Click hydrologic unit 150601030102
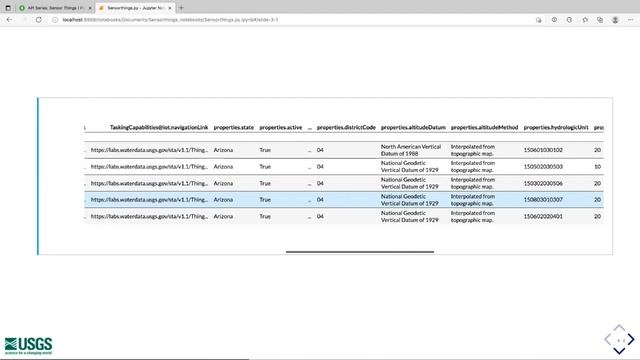This screenshot has width=640, height=360. point(543,150)
